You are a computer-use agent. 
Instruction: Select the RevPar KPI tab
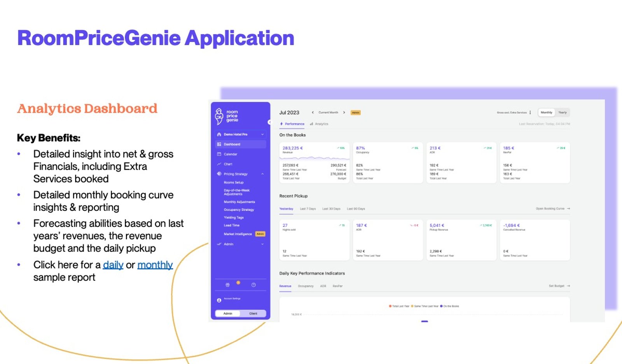pos(338,286)
